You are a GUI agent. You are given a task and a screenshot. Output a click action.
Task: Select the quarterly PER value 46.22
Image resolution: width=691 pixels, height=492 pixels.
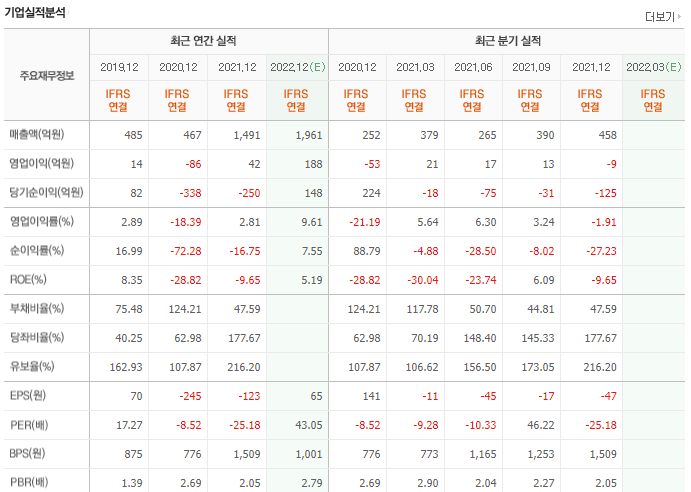point(541,425)
